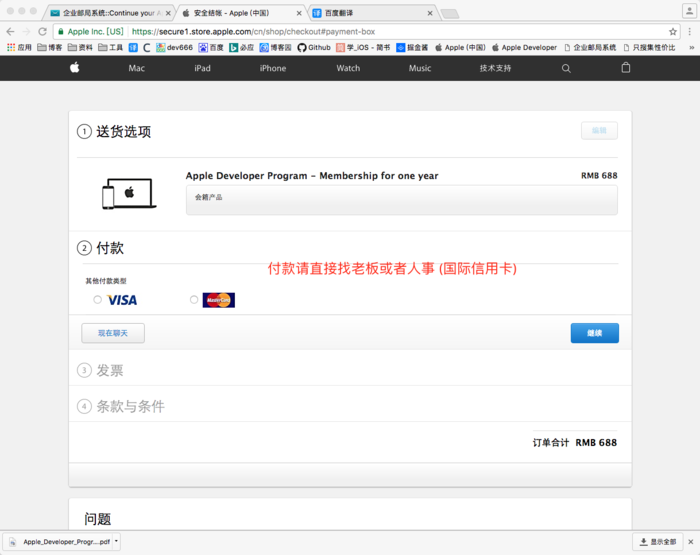This screenshot has height=555, width=700.
Task: Show more bookmarks with the overflow chevron
Action: 692,47
